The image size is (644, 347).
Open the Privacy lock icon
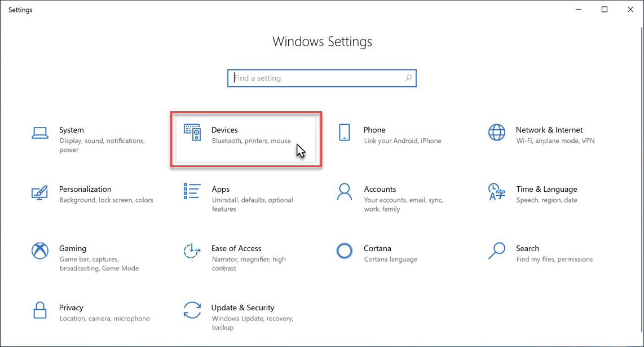click(x=40, y=310)
